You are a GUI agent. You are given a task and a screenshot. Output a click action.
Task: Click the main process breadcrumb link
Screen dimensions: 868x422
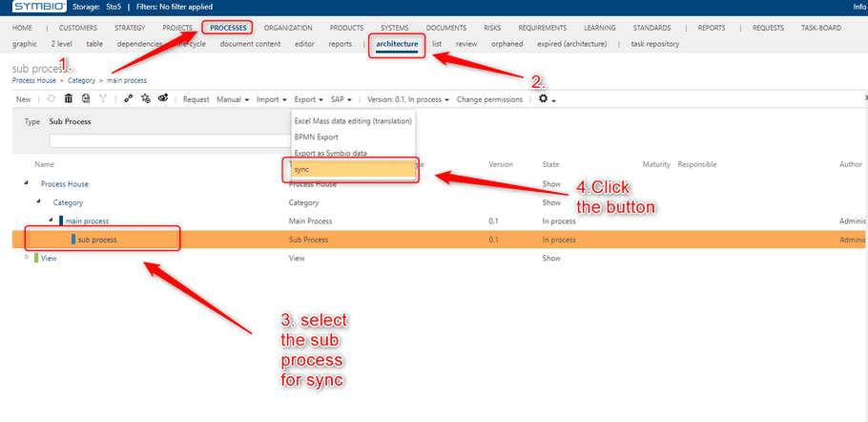tap(127, 80)
